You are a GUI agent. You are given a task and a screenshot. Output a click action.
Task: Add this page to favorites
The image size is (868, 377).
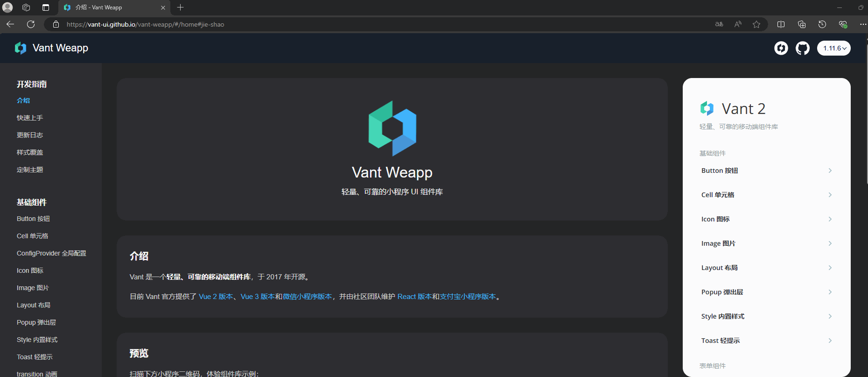point(756,24)
